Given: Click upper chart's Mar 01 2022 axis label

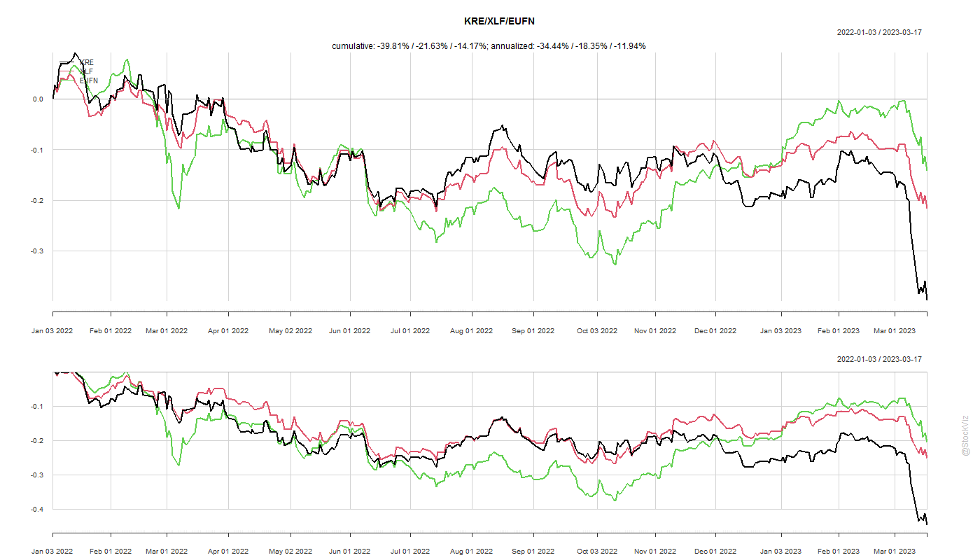Looking at the screenshot, I should (167, 331).
